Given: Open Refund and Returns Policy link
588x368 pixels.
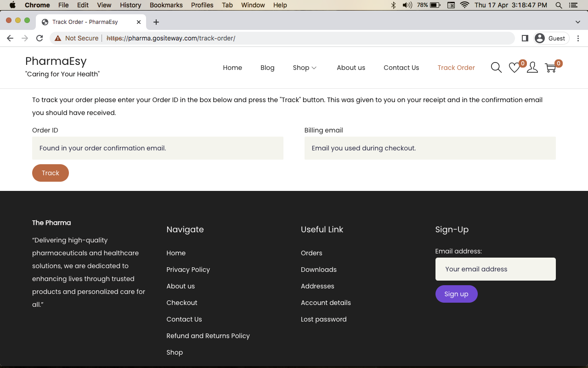Looking at the screenshot, I should click(208, 336).
